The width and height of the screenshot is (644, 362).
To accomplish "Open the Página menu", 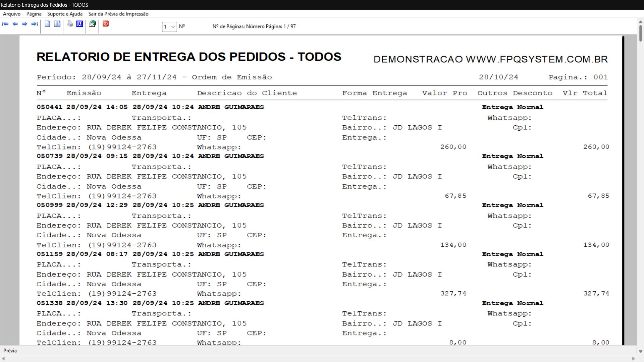I will 34,14.
